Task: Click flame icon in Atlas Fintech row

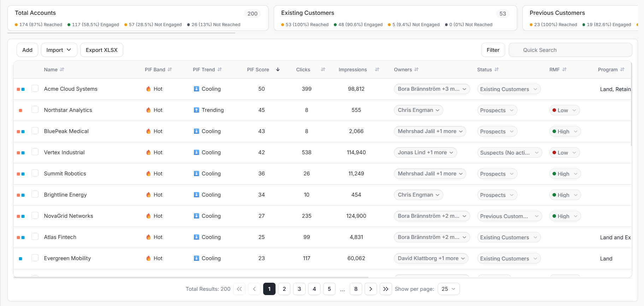Action: [x=148, y=237]
